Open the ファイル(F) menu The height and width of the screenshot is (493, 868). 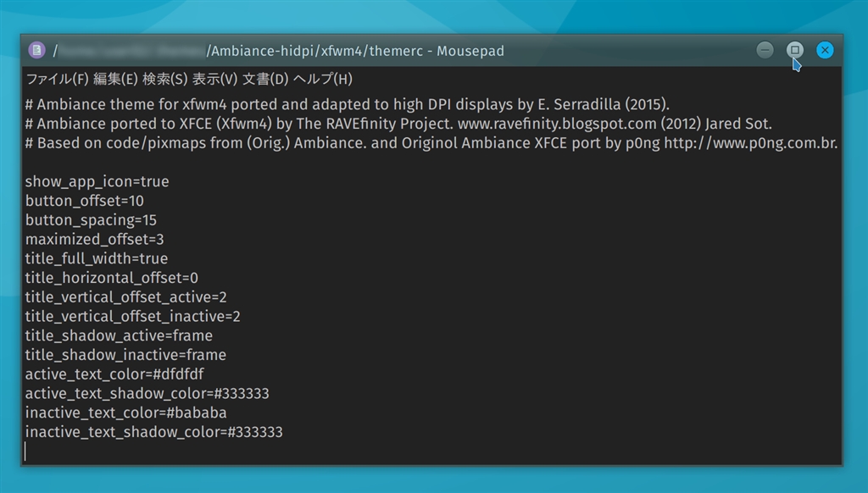57,80
